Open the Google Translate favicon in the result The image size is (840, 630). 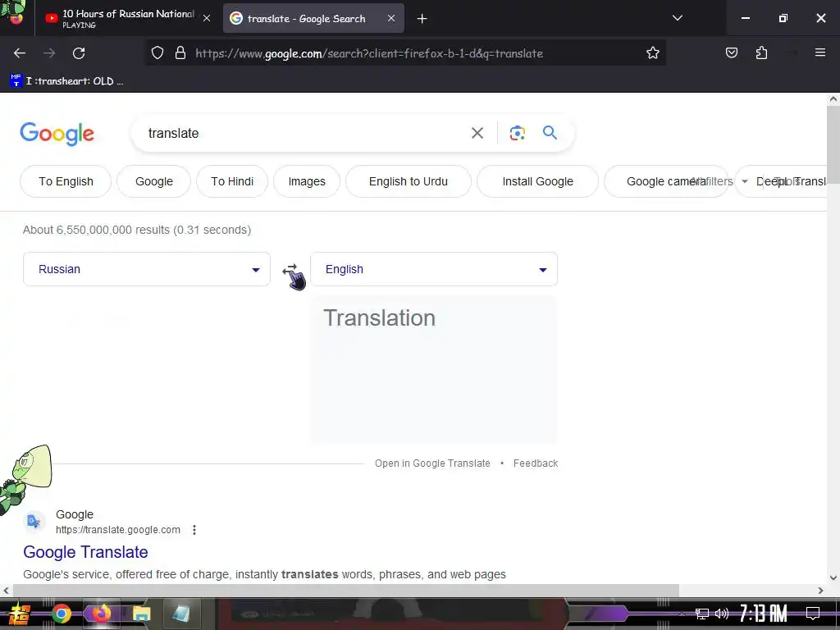tap(34, 521)
